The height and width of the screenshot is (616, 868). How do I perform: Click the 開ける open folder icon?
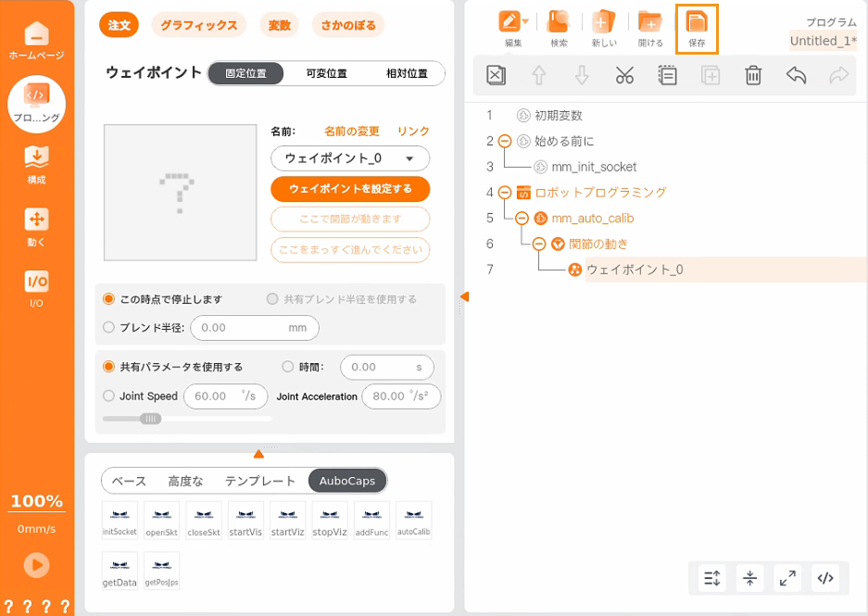pos(650,29)
